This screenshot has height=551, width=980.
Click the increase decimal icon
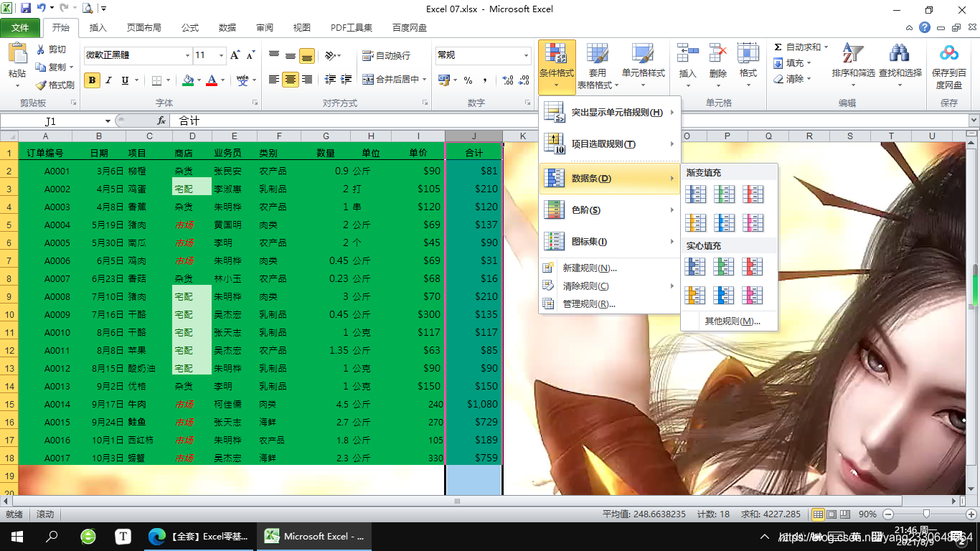508,80
